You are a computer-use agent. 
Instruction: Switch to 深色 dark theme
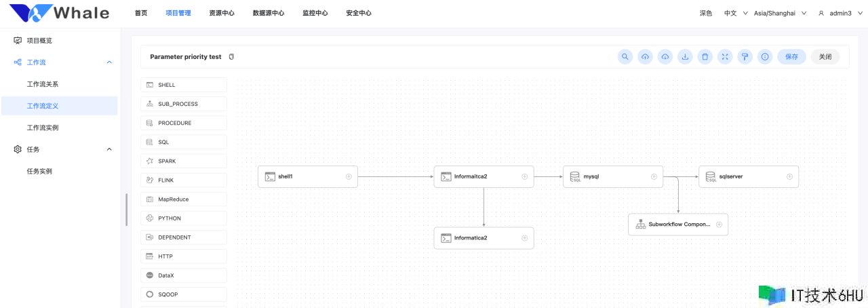(706, 13)
